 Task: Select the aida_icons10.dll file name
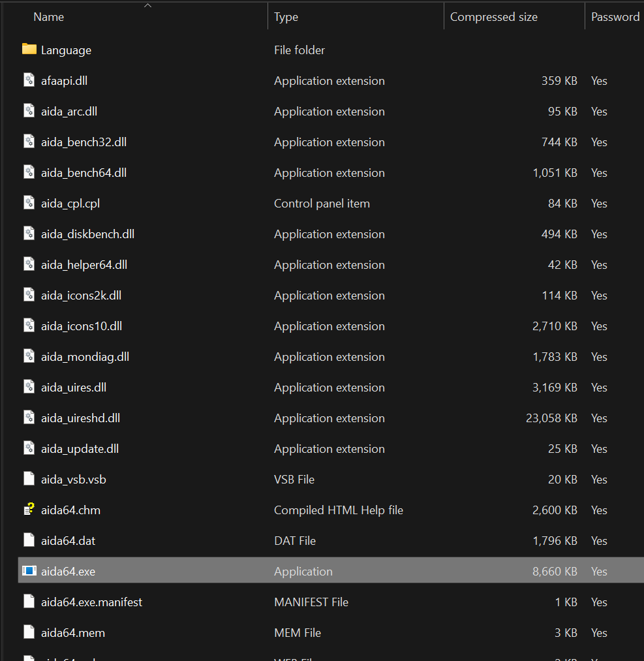[x=82, y=326]
